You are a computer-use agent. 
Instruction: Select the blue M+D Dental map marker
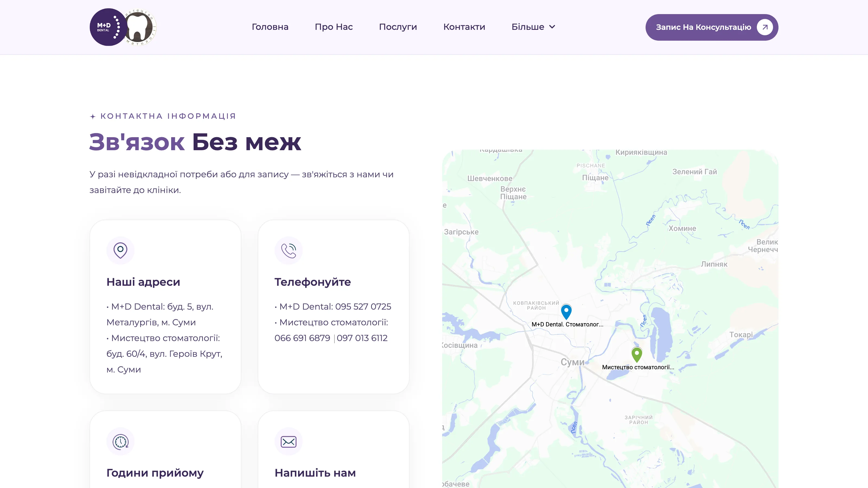566,312
